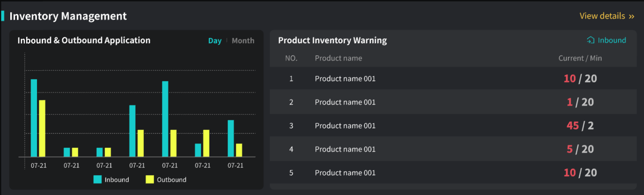The height and width of the screenshot is (195, 644).
Task: Click the tallest yellow Outbound bar
Action: pos(42,129)
